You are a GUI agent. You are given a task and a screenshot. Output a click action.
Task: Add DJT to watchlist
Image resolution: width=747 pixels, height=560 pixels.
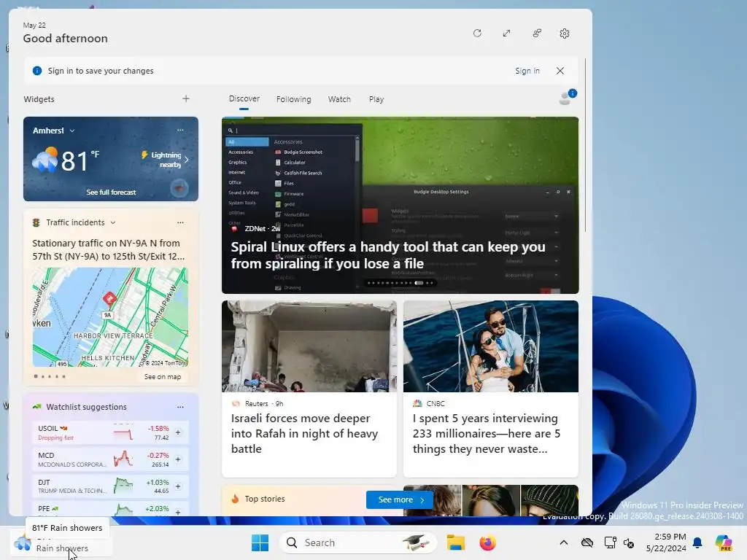(178, 486)
